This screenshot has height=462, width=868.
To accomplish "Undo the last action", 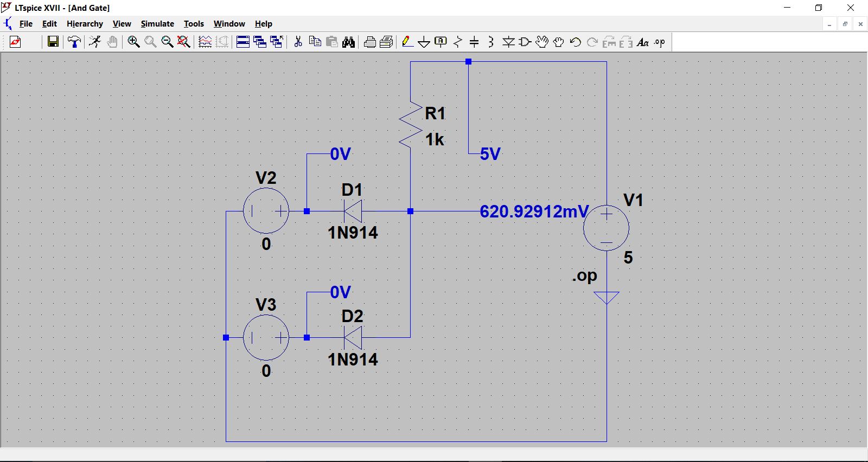I will (x=576, y=42).
